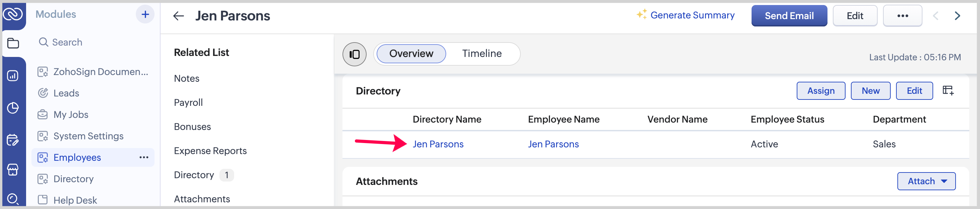Viewport: 980px width, 209px height.
Task: Open Payroll in Related List
Action: tap(188, 103)
